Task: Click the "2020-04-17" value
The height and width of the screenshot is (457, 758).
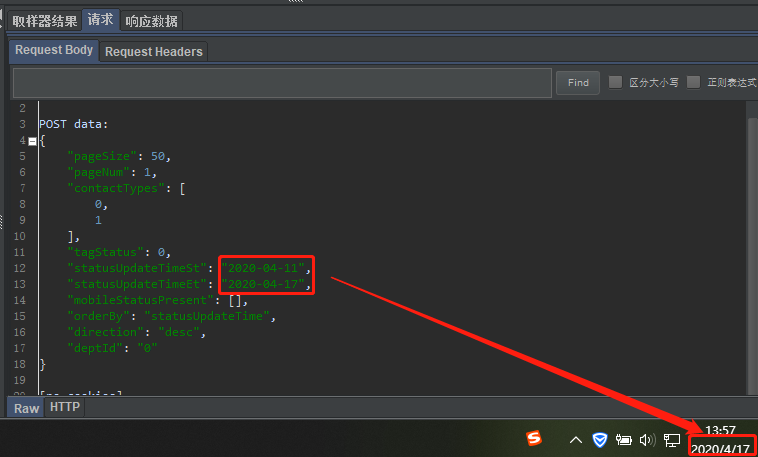Action: 263,284
